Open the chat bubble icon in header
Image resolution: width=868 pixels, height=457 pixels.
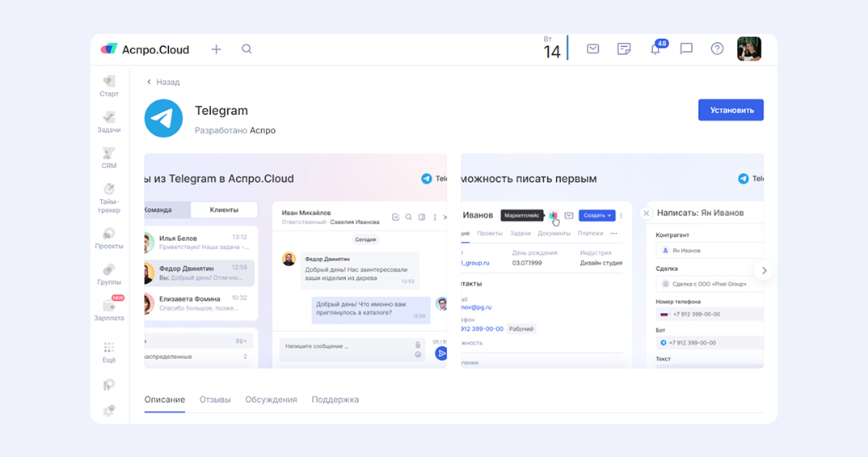(x=686, y=49)
